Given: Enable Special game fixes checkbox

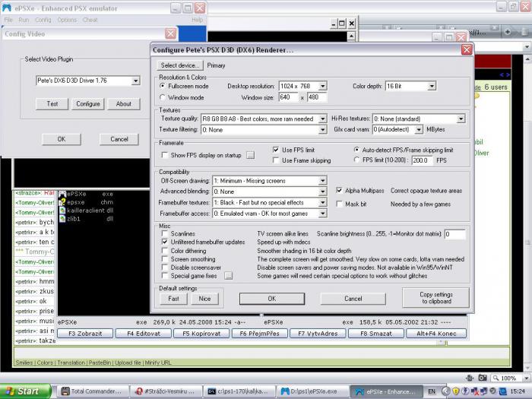Looking at the screenshot, I should (165, 276).
